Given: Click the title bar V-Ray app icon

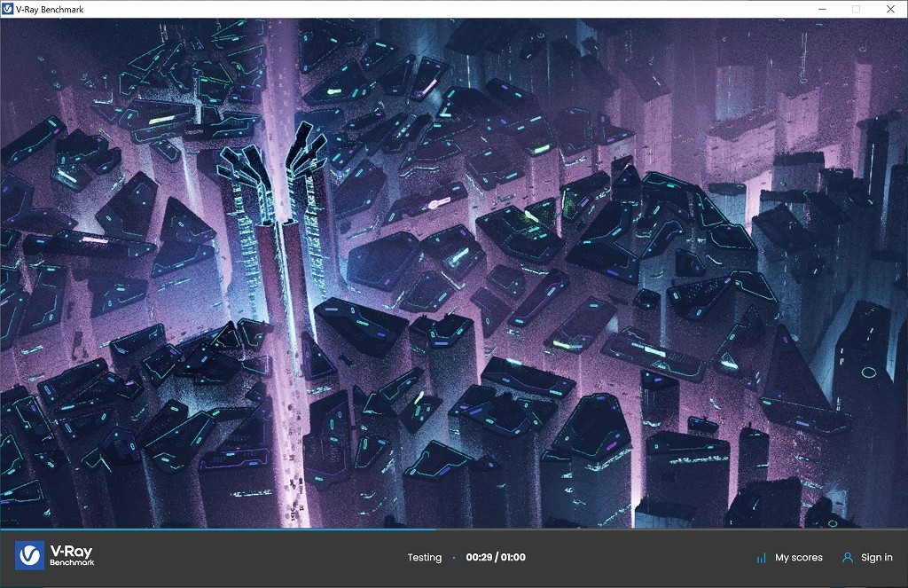Looking at the screenshot, I should coord(7,9).
